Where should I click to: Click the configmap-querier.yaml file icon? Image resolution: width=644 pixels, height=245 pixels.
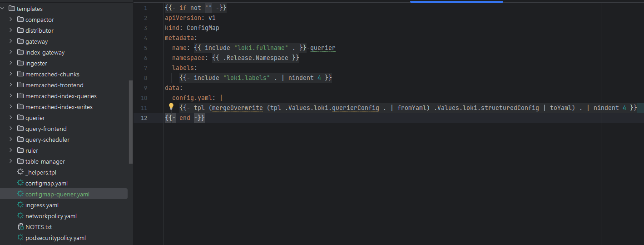click(20, 194)
